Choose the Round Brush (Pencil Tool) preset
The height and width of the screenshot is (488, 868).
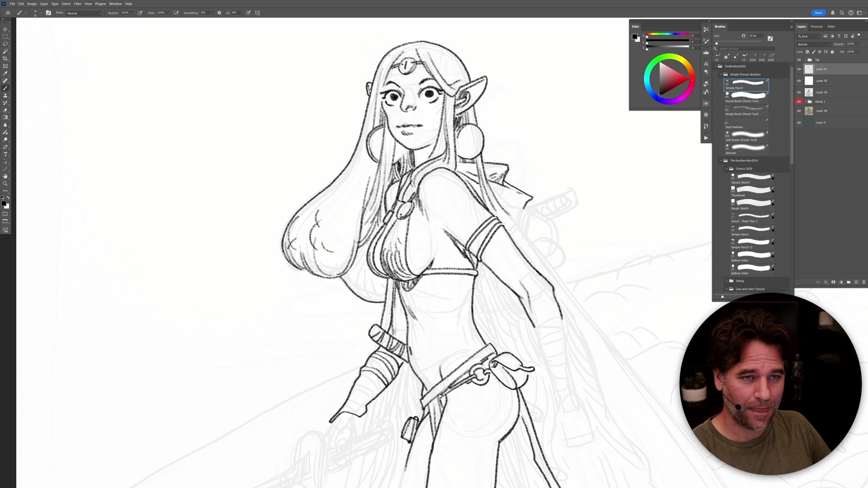coord(746,97)
